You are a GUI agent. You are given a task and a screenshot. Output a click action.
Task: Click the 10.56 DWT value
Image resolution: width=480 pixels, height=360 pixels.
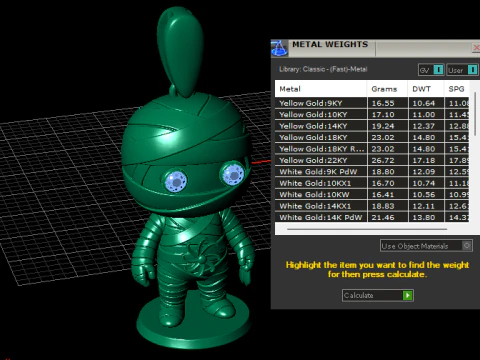pyautogui.click(x=424, y=195)
